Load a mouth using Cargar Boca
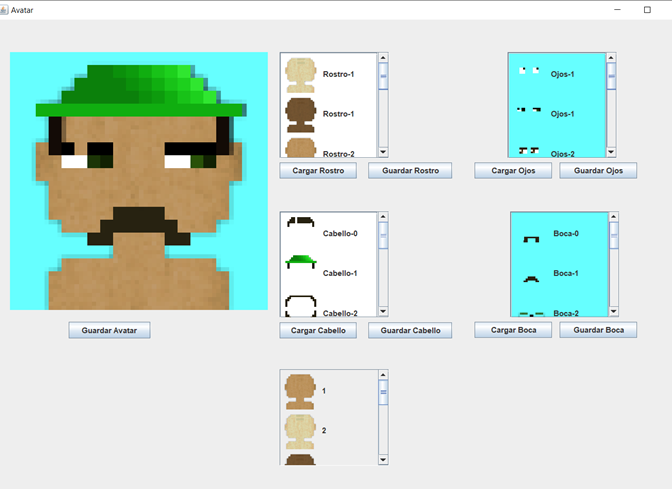Screen dimensions: 672x489 tap(513, 330)
